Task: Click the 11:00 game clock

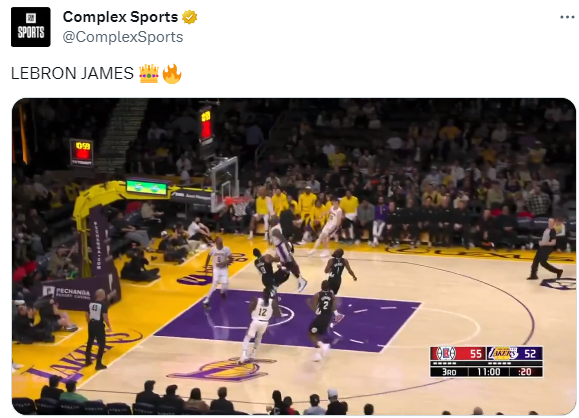Action: 488,371
